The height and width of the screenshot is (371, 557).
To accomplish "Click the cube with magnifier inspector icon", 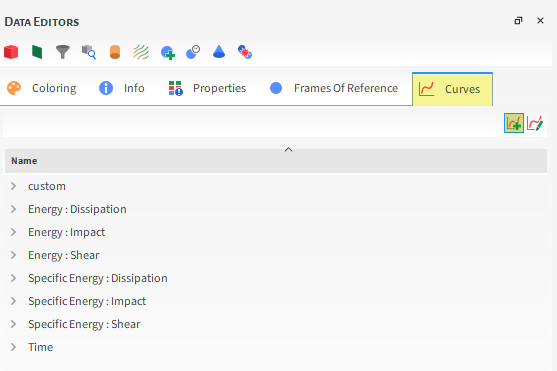I will (89, 52).
